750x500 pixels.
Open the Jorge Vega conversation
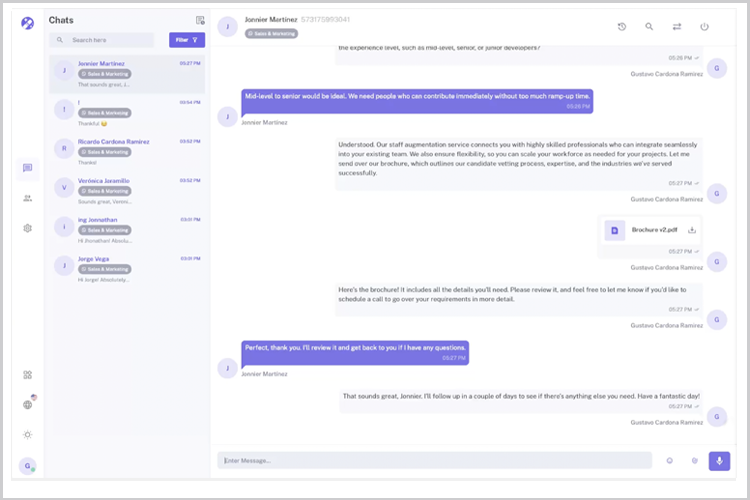tap(125, 268)
